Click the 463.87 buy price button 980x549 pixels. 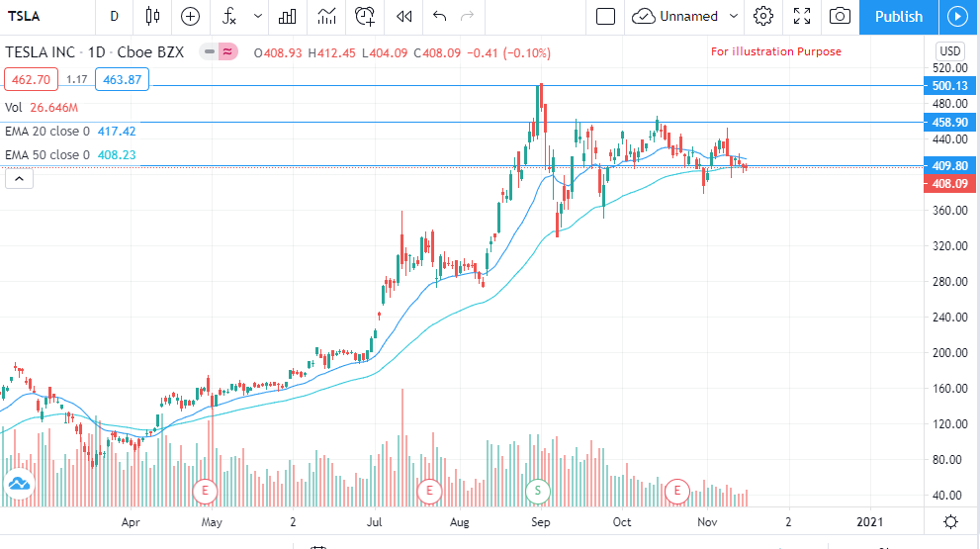pos(122,79)
